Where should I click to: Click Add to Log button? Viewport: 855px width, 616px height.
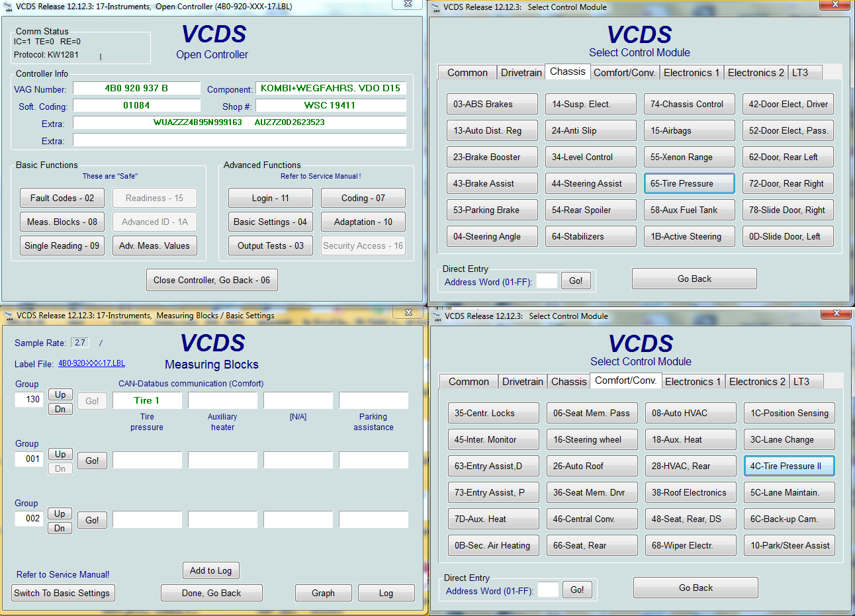(210, 570)
